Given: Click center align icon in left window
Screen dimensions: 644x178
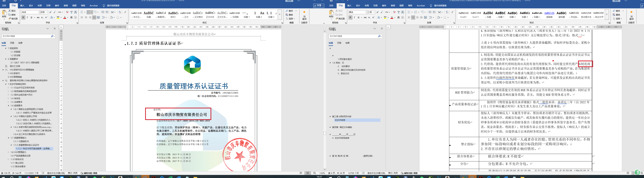Looking at the screenshot, I should click(x=86, y=18).
